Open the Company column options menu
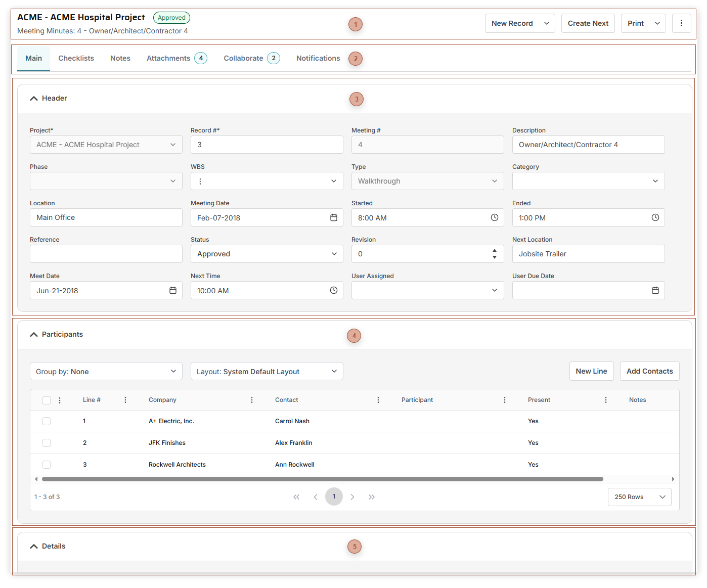 click(252, 400)
